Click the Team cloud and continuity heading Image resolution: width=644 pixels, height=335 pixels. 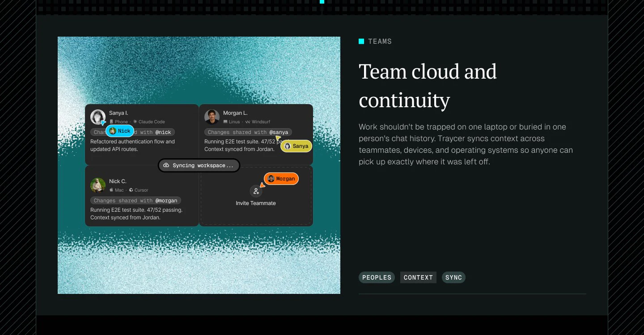(428, 86)
